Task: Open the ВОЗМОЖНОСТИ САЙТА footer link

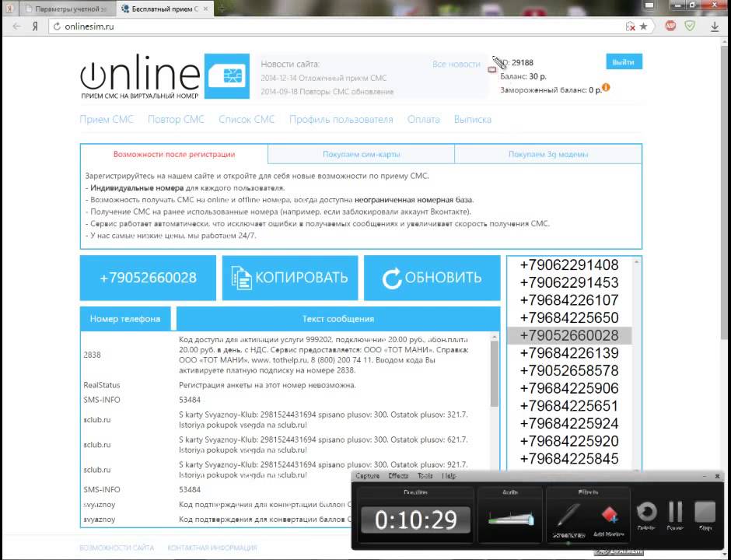Action: 117,548
